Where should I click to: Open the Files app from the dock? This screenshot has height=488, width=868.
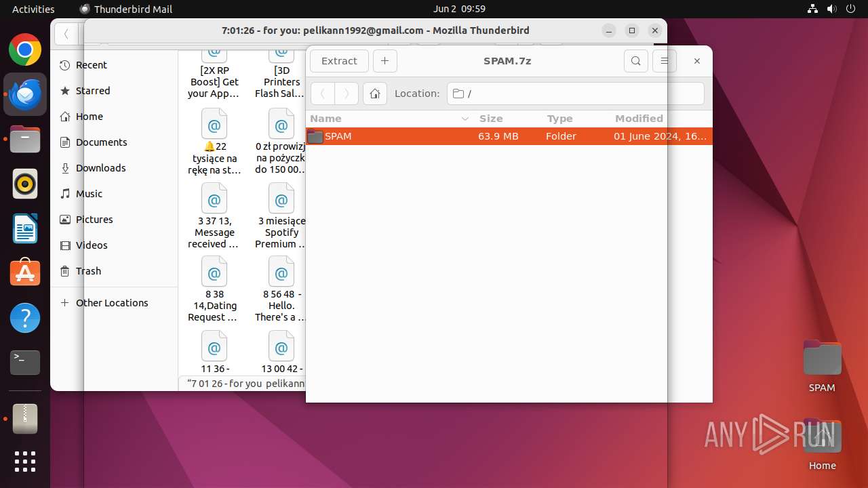tap(25, 140)
